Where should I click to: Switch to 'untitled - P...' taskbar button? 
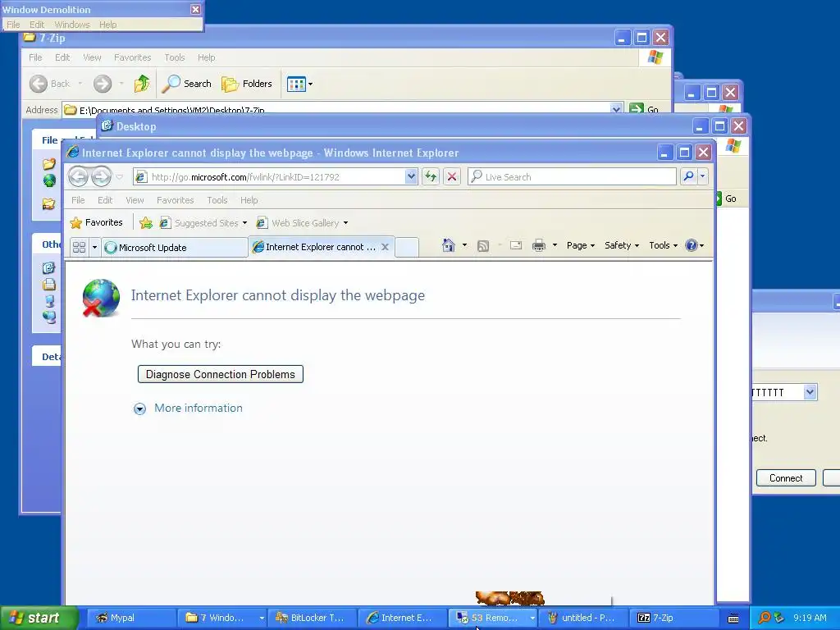582,618
